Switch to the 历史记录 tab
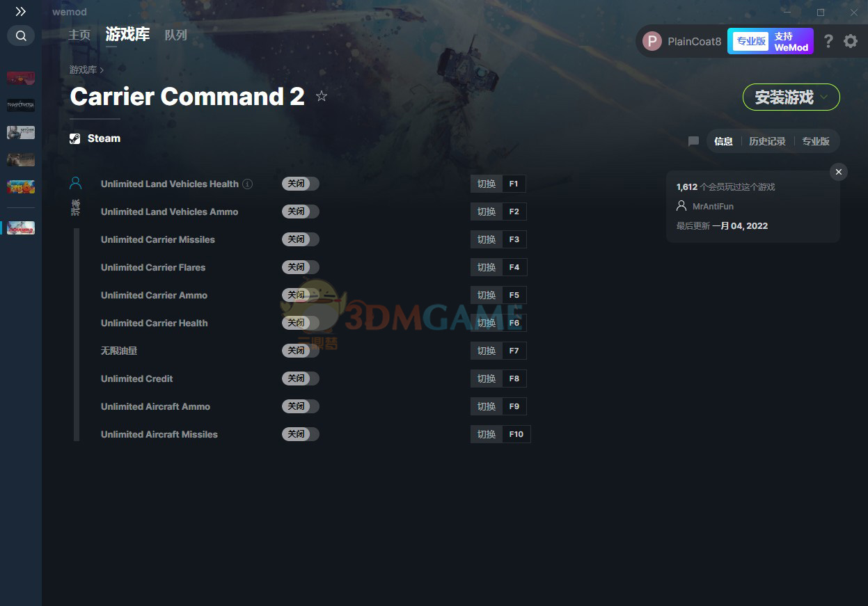This screenshot has width=868, height=606. pyautogui.click(x=767, y=141)
